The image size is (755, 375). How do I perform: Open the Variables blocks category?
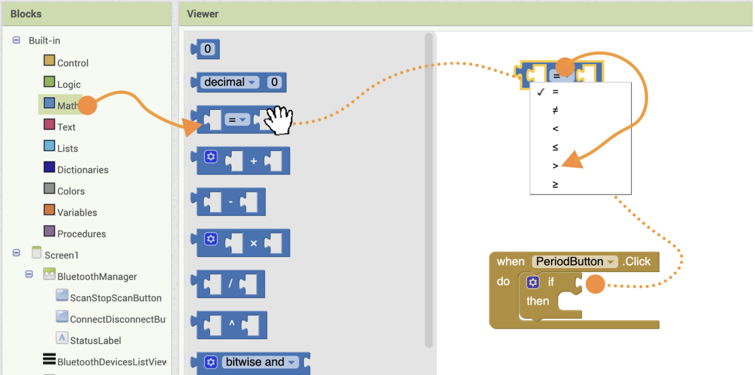(77, 212)
